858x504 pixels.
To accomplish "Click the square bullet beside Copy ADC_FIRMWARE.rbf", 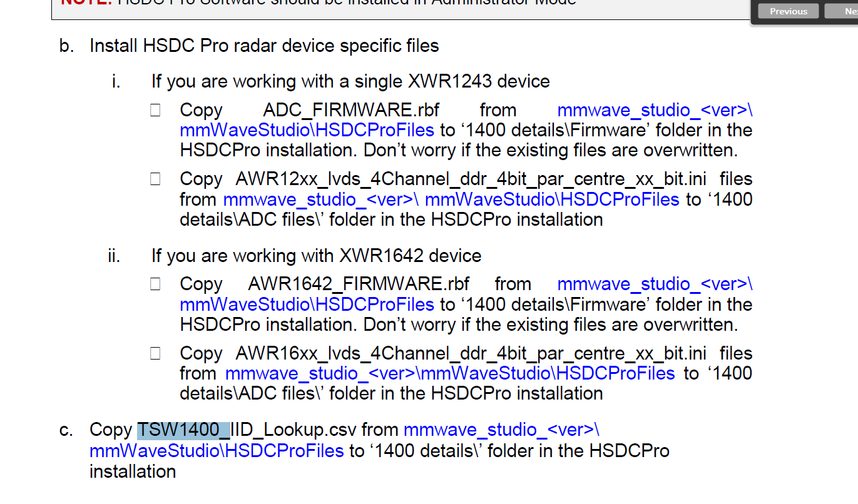I will tap(155, 111).
